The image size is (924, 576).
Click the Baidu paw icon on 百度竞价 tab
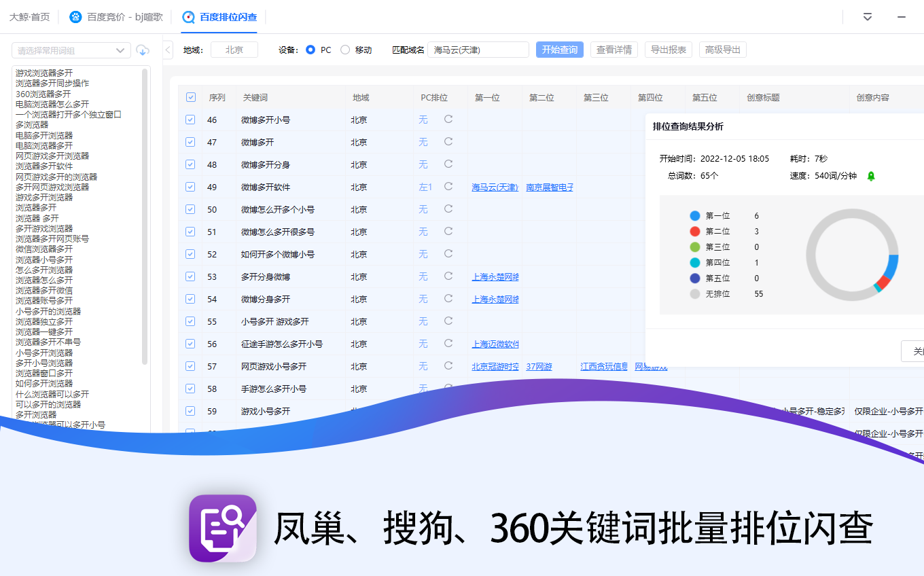75,17
